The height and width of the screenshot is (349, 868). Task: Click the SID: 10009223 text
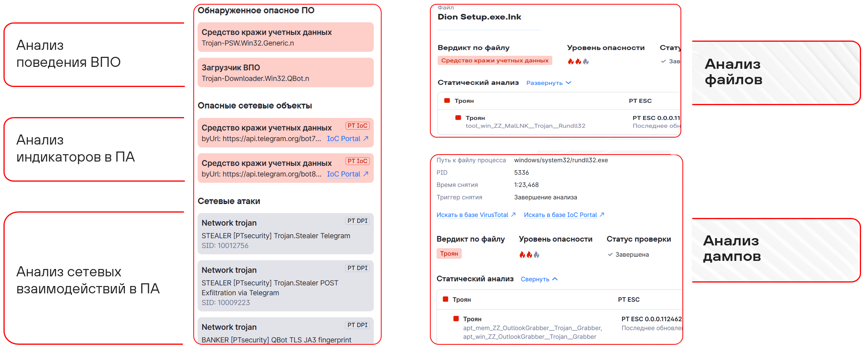tap(226, 303)
